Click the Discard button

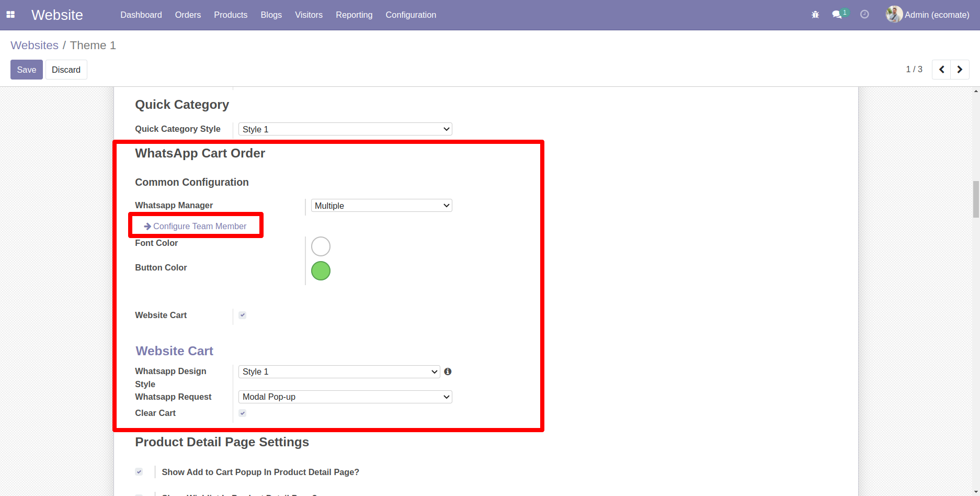click(x=66, y=70)
